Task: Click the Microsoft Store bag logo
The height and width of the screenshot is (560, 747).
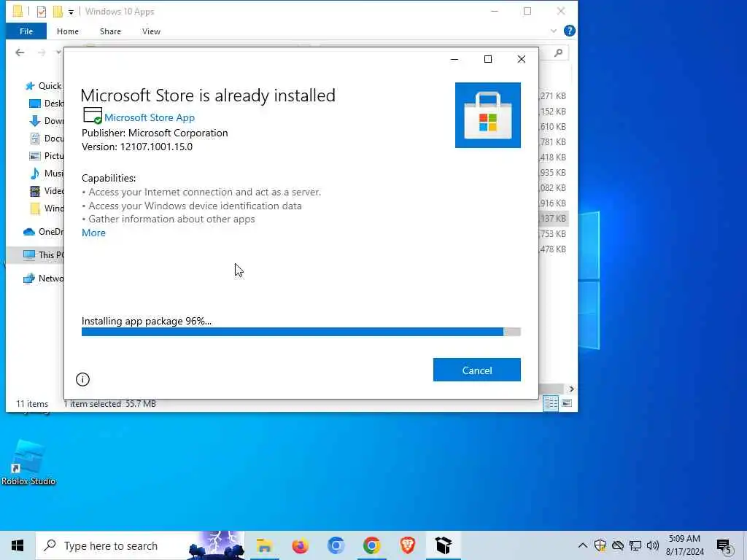Action: point(488,115)
